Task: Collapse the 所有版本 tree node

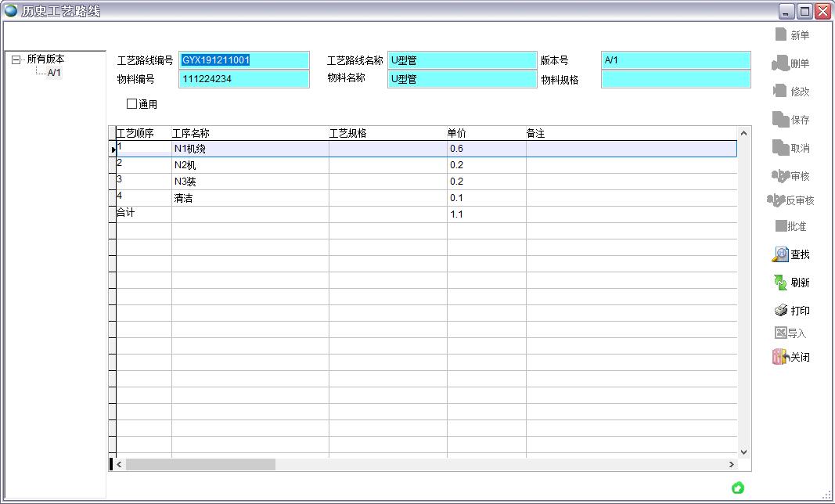Action: (16, 59)
